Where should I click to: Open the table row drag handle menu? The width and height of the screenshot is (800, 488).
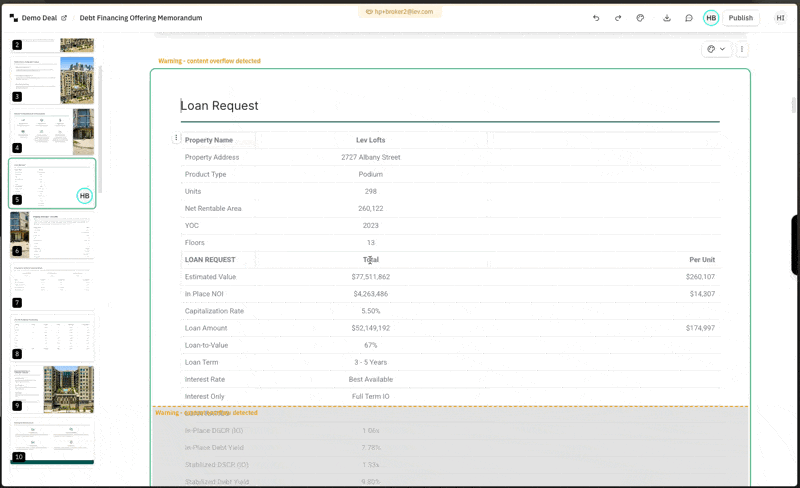[177, 138]
